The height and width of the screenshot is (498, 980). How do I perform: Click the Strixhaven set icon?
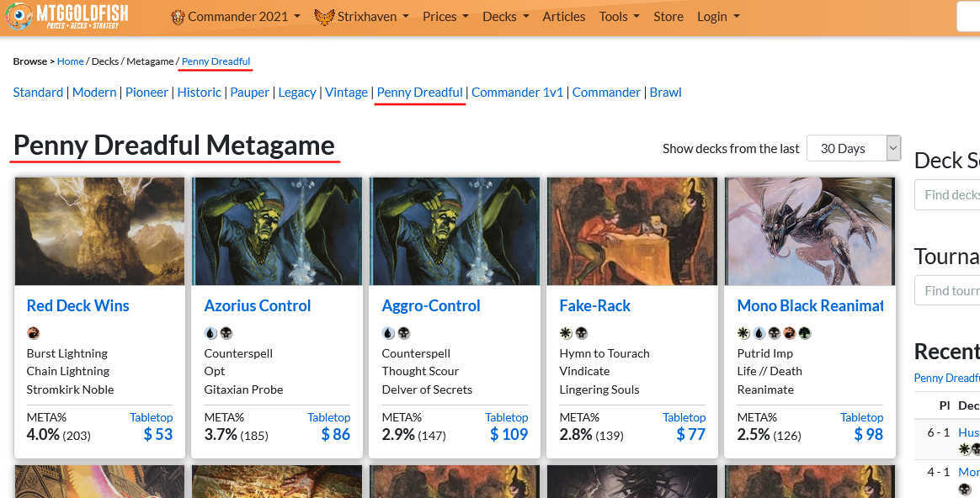click(324, 17)
